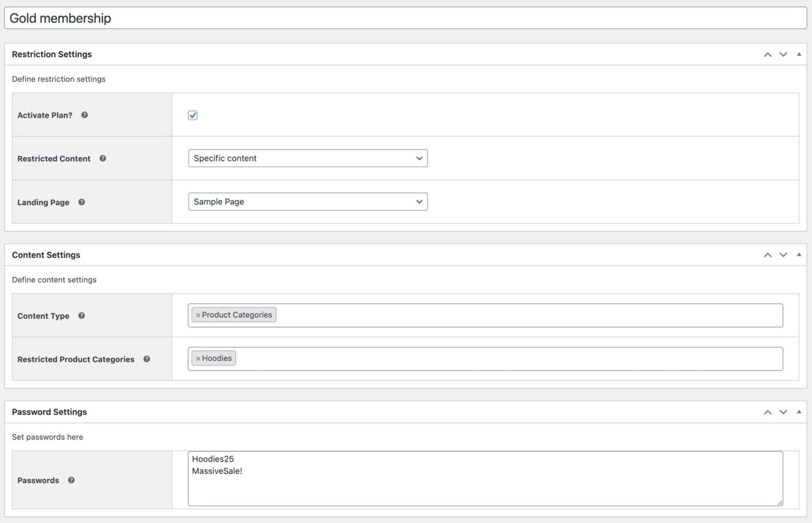Screen dimensions: 812x523
Task: Collapse the Restriction Settings panel
Action: (x=798, y=54)
